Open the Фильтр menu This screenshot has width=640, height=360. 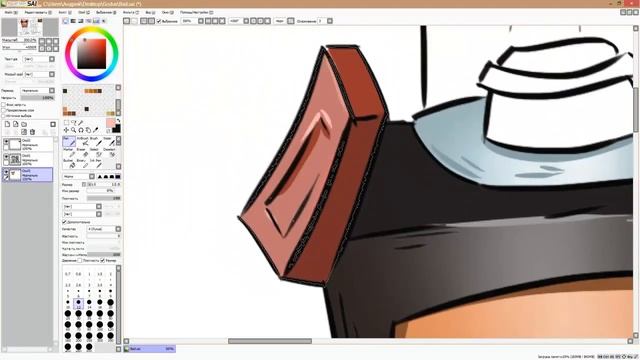pyautogui.click(x=131, y=13)
